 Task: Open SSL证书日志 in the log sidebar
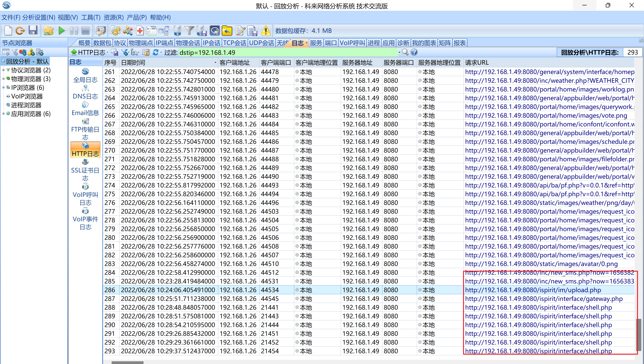[85, 170]
